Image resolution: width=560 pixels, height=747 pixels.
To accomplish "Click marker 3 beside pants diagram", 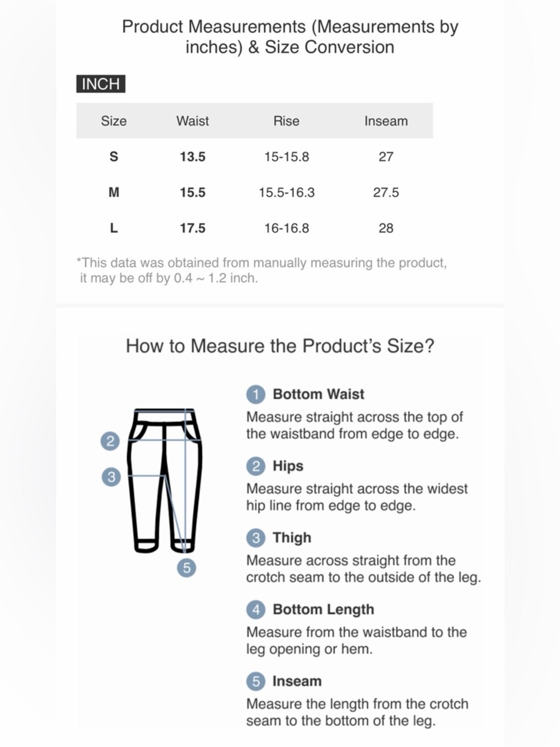I will (111, 477).
